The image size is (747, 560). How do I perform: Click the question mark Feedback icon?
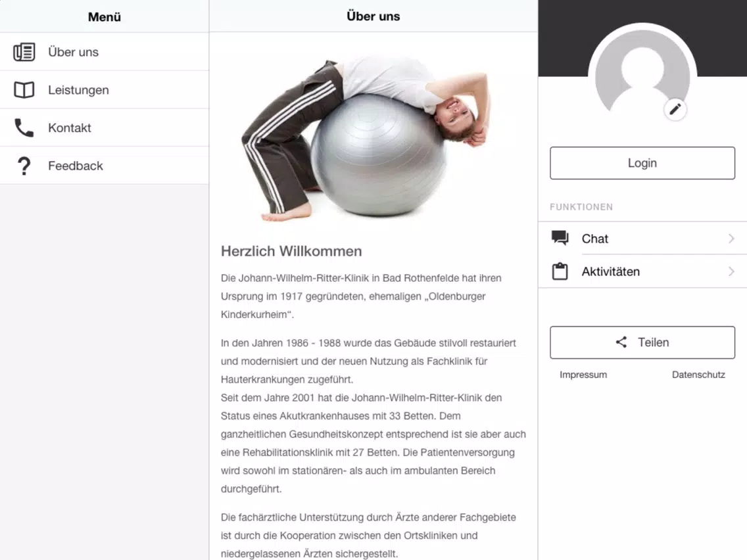24,166
